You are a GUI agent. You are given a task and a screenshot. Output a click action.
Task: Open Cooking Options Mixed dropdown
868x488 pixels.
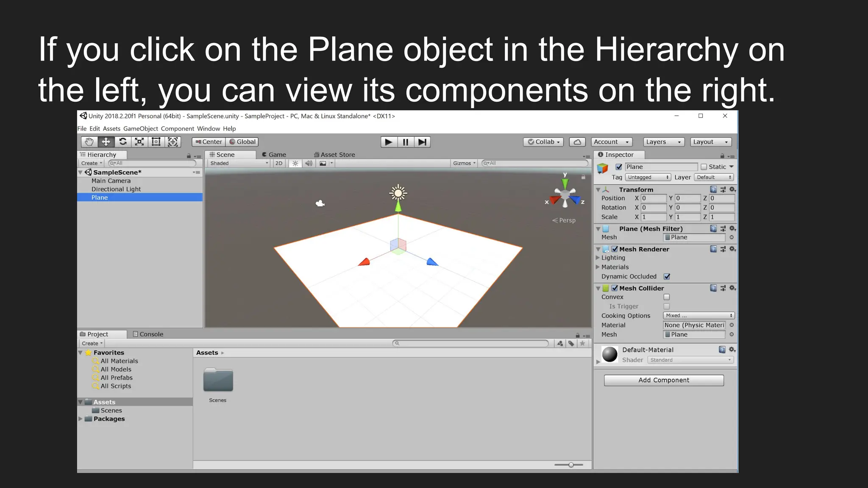pyautogui.click(x=699, y=316)
